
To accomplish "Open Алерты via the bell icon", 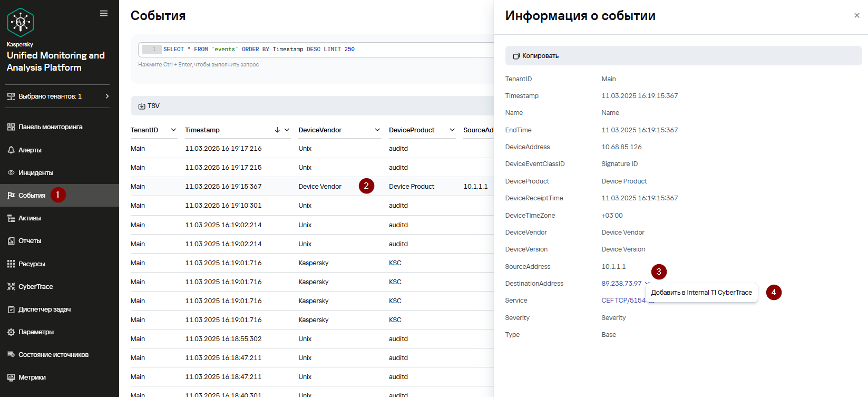I will 11,150.
